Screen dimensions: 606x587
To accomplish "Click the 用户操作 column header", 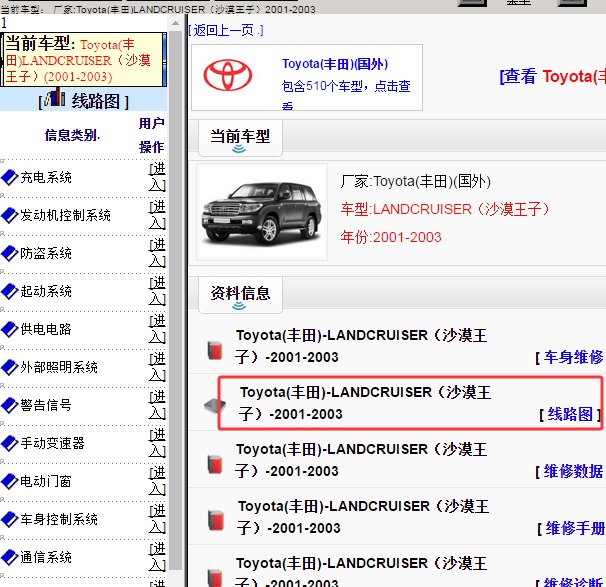I will (x=152, y=135).
